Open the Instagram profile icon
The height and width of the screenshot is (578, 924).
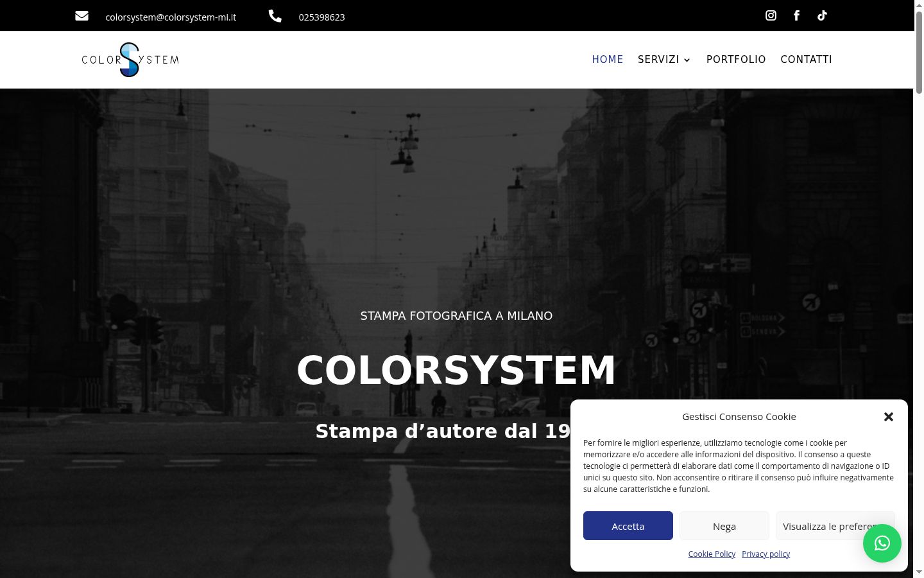(771, 15)
